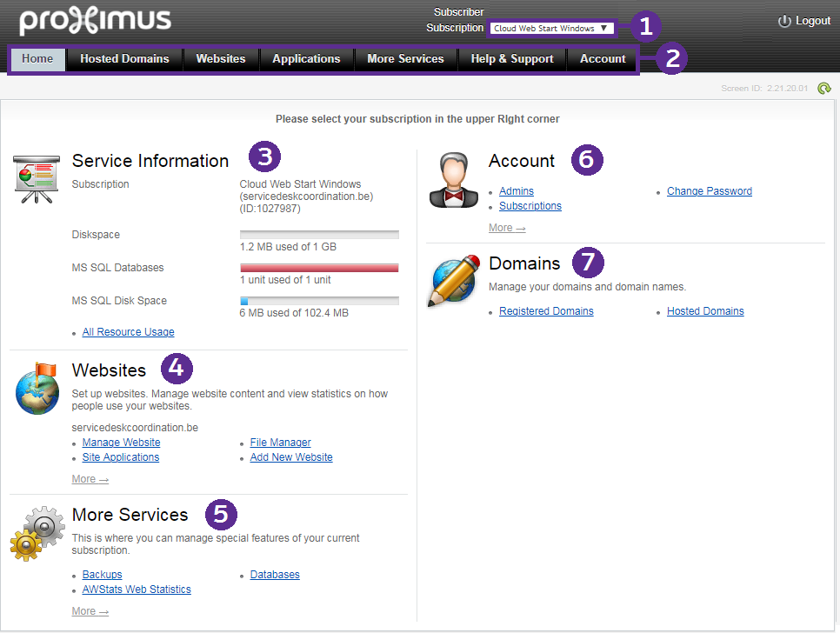Viewport: 840px width, 633px height.
Task: Click the servicedeskcoordination.be site name under Websites
Action: click(135, 428)
